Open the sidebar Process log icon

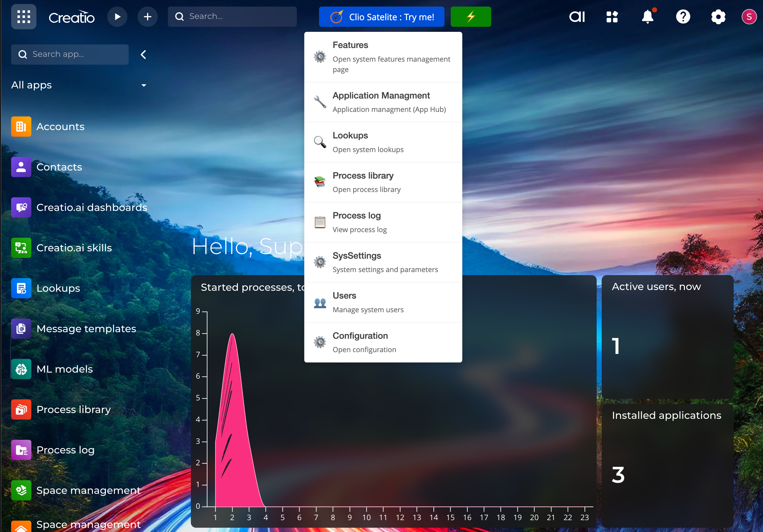pyautogui.click(x=21, y=450)
